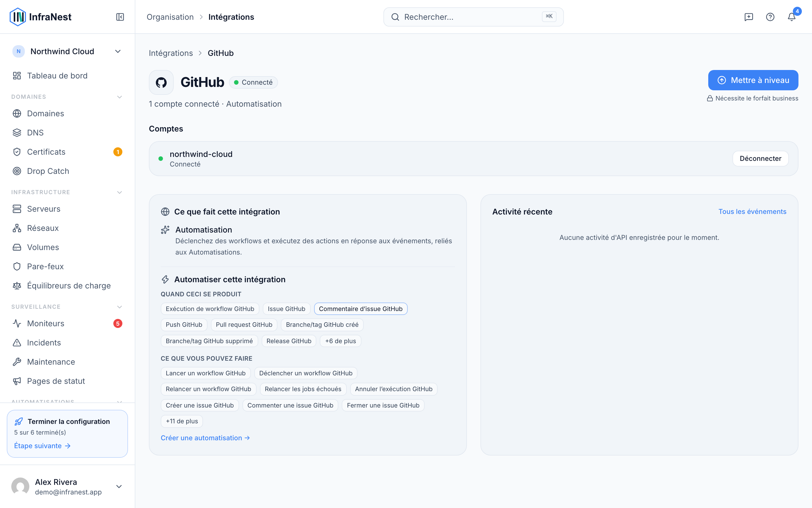Click the Pare-feux shield icon

[17, 266]
